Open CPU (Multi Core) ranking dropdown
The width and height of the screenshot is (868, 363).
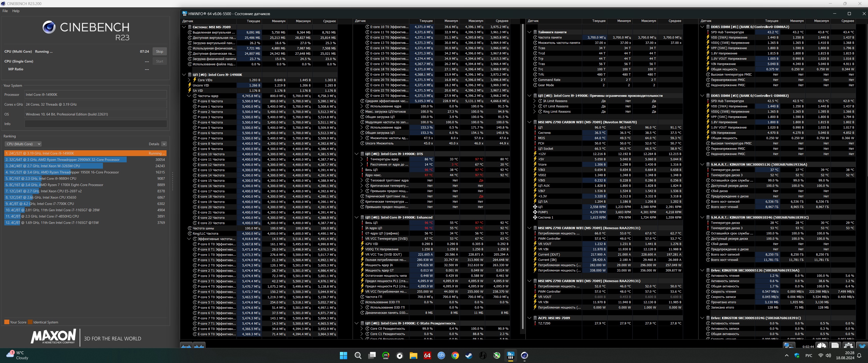pyautogui.click(x=23, y=144)
